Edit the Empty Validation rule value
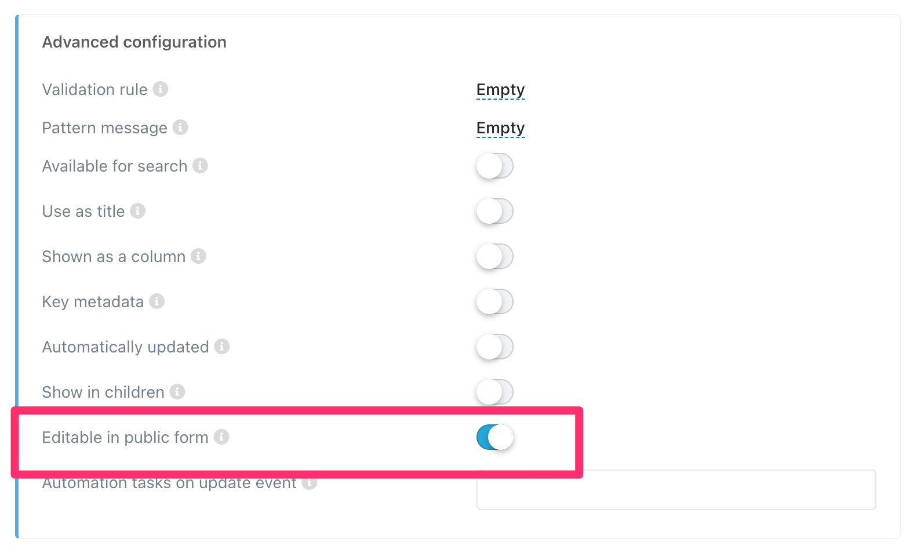The height and width of the screenshot is (560, 924). click(500, 90)
